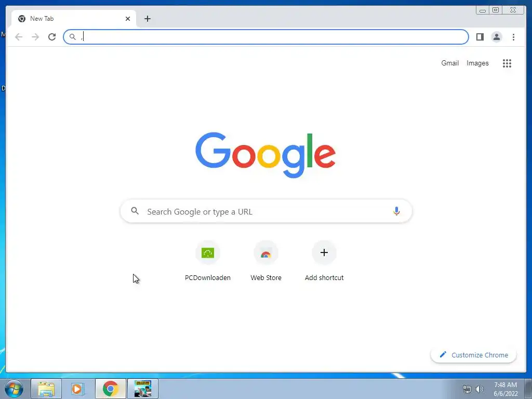Open the side panel button

480,37
